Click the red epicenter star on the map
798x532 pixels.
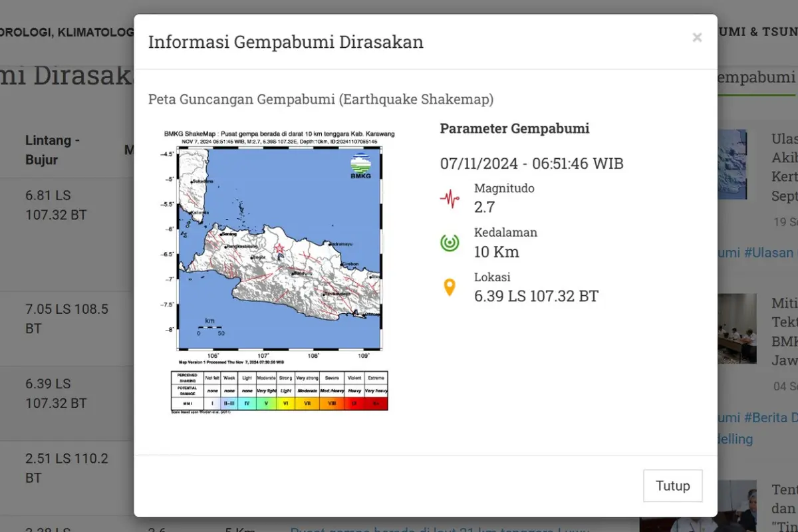(279, 249)
